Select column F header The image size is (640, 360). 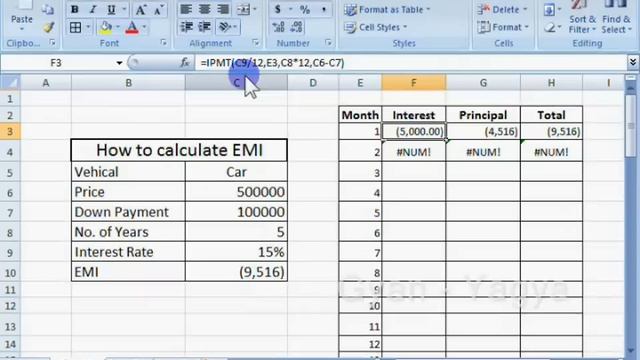413,83
